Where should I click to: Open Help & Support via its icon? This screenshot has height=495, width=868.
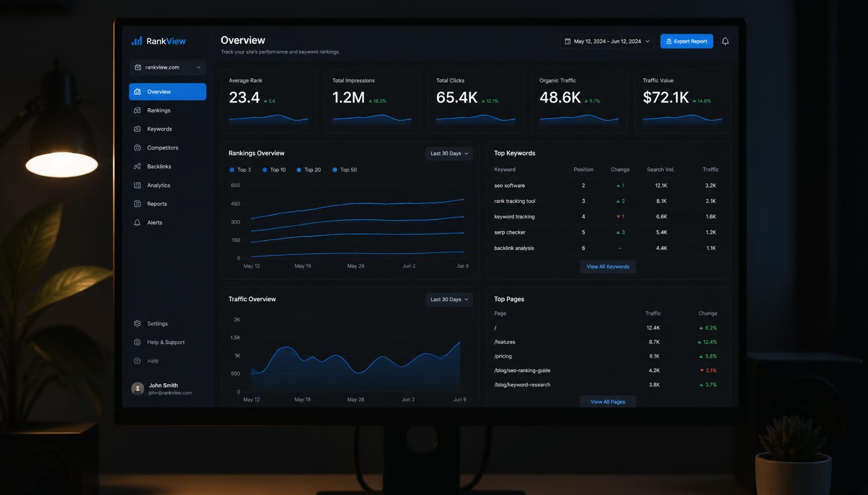pyautogui.click(x=137, y=342)
